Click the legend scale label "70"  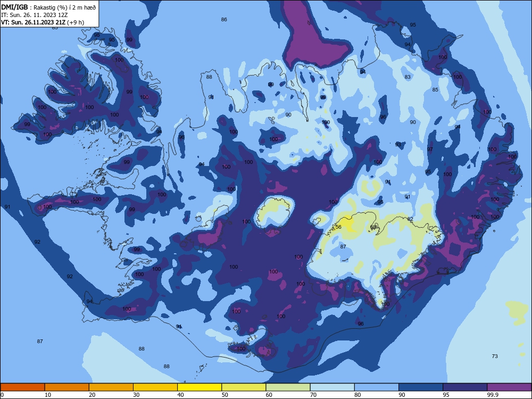pos(313,395)
